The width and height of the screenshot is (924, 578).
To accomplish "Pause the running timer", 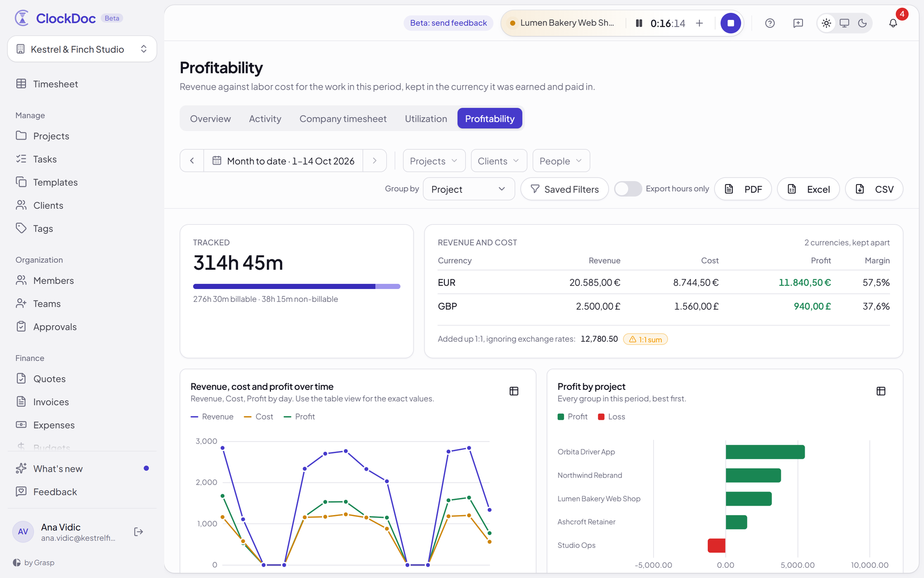I will 639,23.
